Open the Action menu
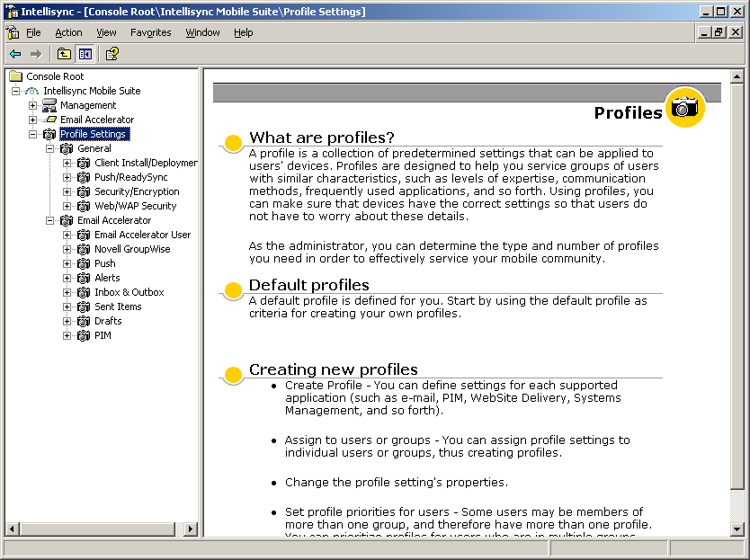 [x=69, y=32]
